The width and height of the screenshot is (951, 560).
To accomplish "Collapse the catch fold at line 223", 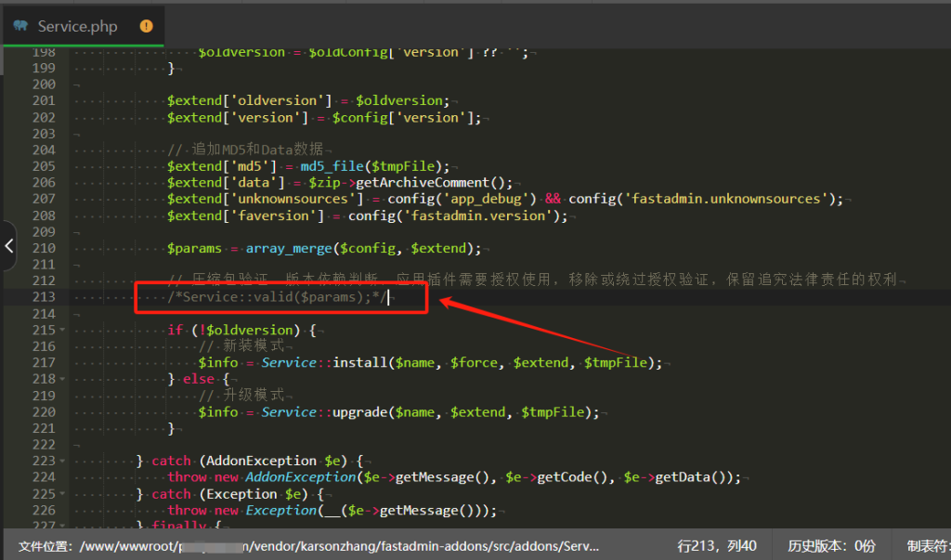I will tap(62, 462).
